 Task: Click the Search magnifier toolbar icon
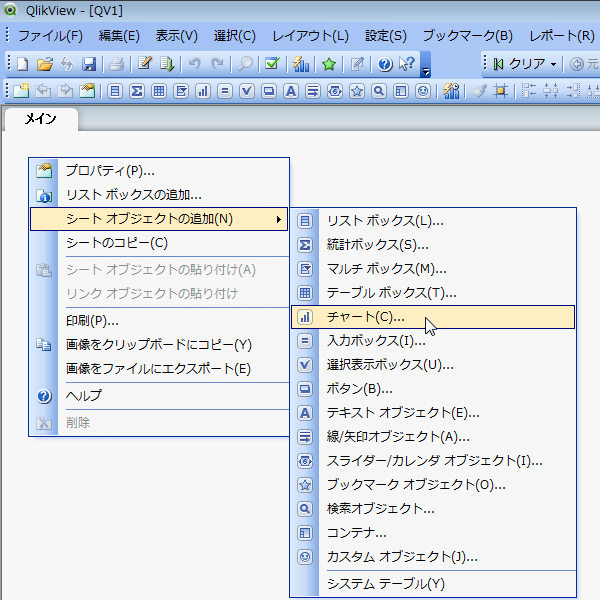[x=245, y=64]
